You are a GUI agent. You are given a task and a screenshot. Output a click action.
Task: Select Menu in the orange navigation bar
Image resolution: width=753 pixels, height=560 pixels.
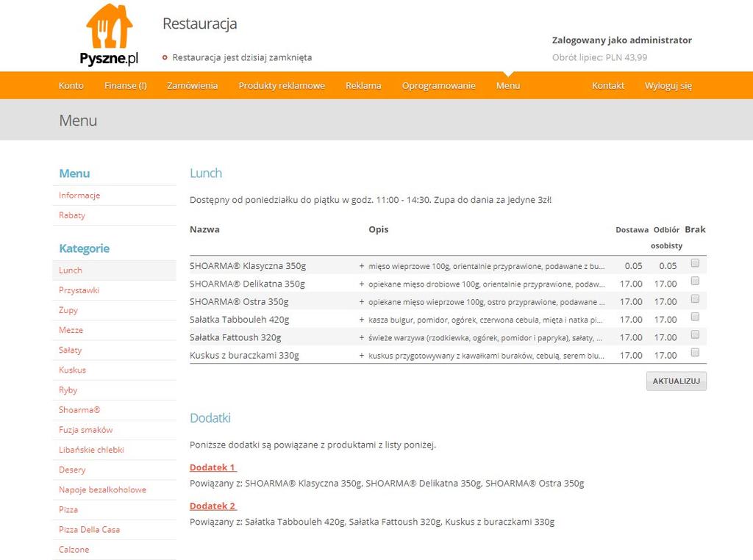(508, 85)
